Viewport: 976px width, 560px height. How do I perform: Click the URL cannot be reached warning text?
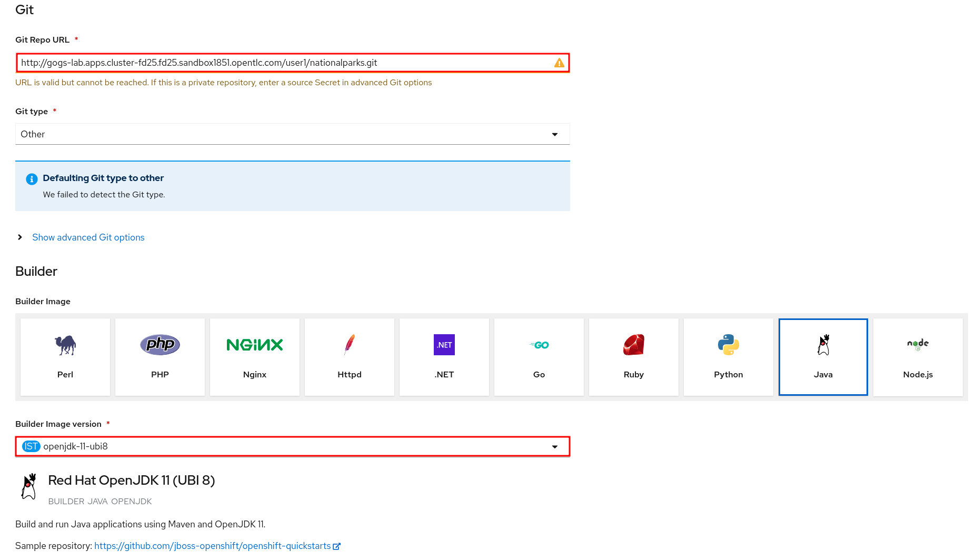pos(224,83)
